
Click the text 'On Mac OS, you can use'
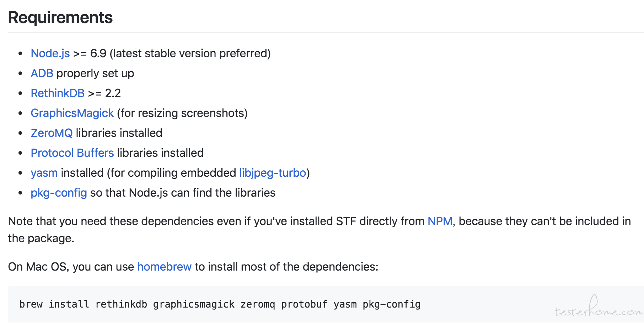(x=71, y=267)
